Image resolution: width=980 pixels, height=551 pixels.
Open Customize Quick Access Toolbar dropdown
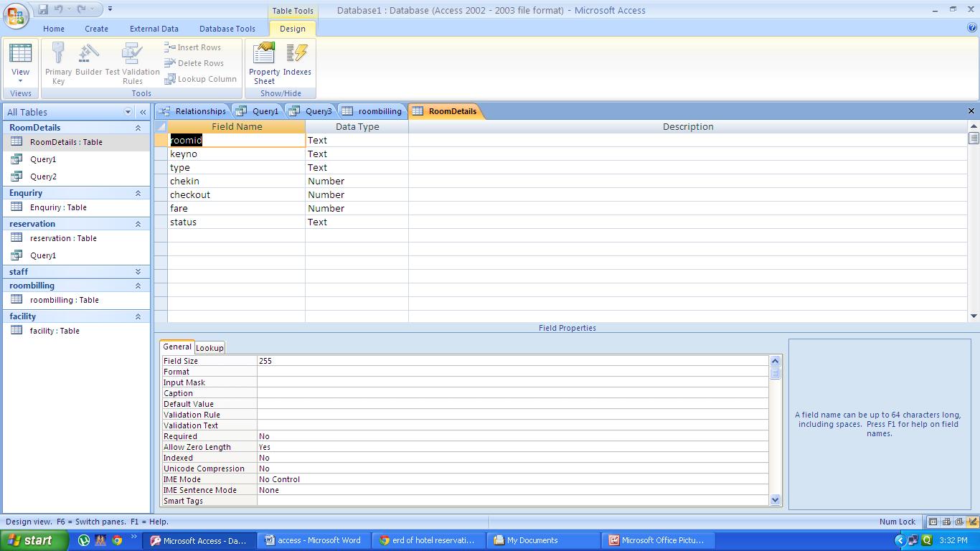click(110, 9)
